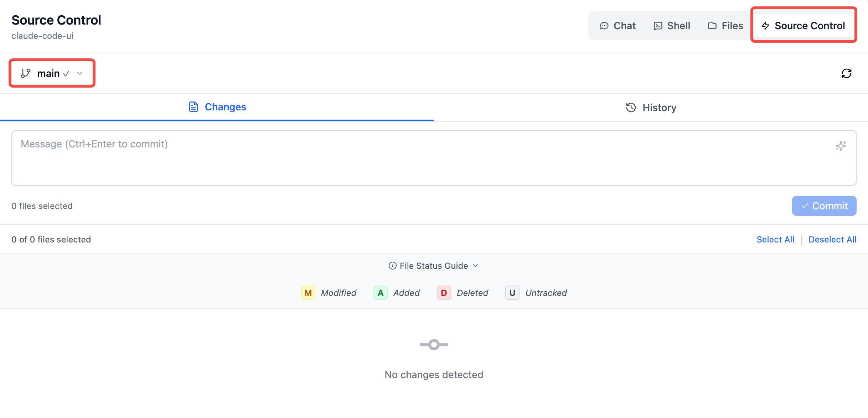The image size is (868, 418).
Task: Switch to the History tab
Action: pos(651,108)
